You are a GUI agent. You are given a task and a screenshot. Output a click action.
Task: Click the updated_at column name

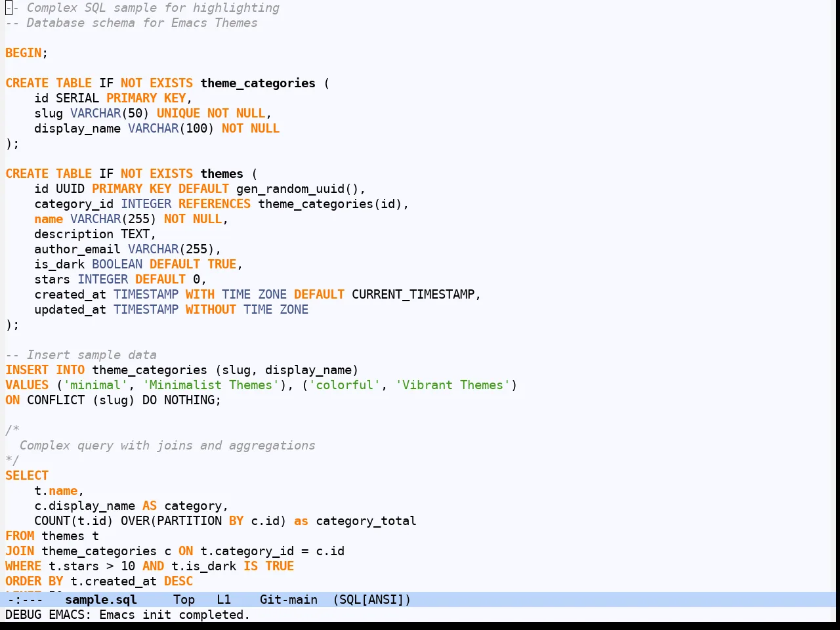pyautogui.click(x=70, y=309)
